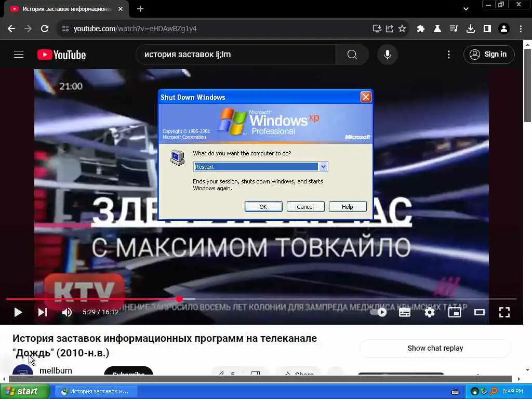Click taskbar clock 8:49 PM
Viewport: 532px width, 399px height.
point(513,391)
